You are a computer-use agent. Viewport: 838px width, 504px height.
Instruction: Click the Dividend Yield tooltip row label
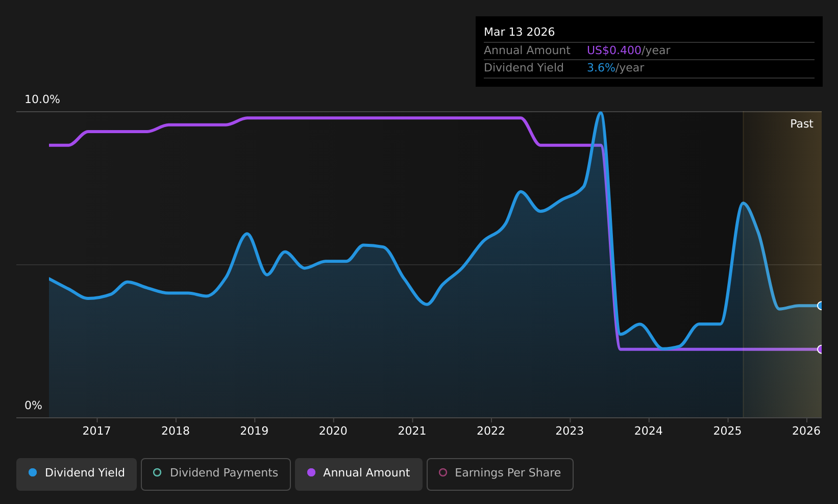click(x=524, y=68)
